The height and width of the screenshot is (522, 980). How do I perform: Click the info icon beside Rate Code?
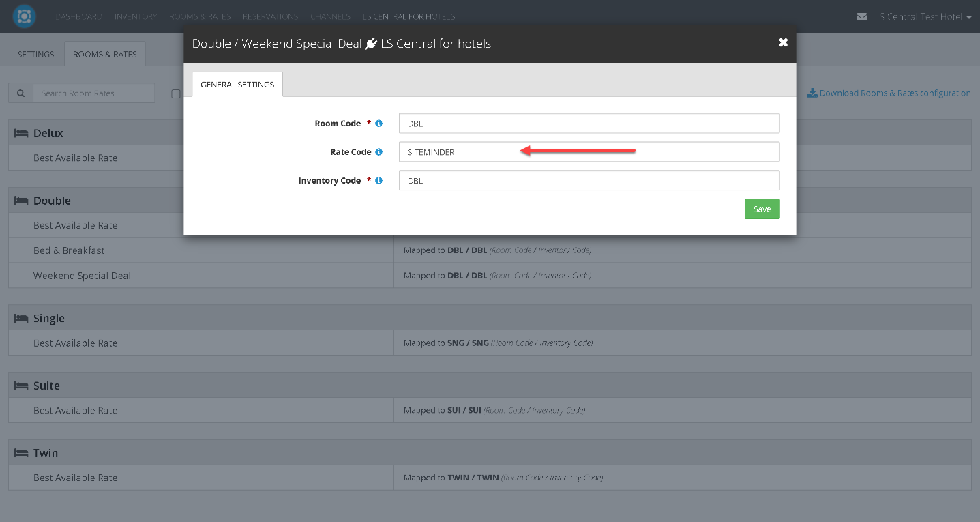tap(379, 152)
